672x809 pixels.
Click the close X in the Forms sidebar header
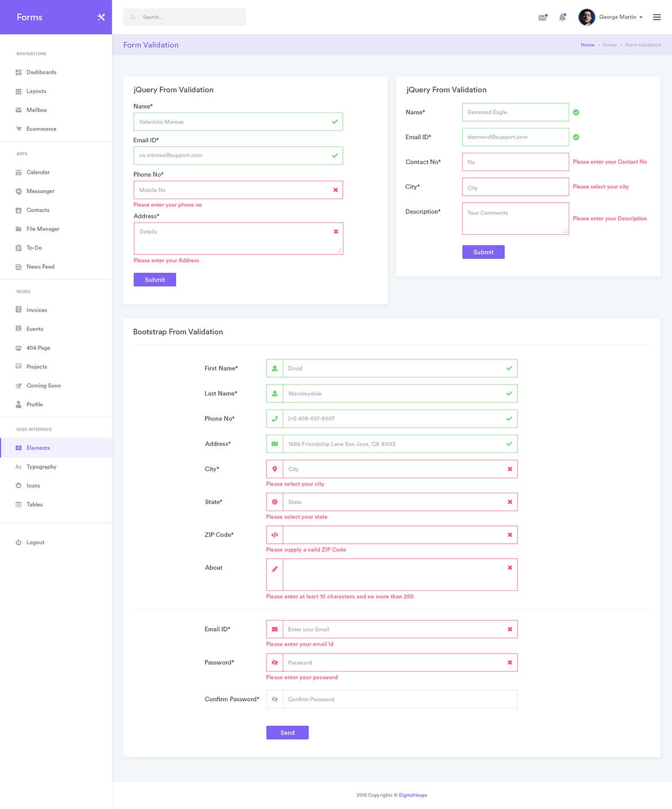[x=101, y=17]
